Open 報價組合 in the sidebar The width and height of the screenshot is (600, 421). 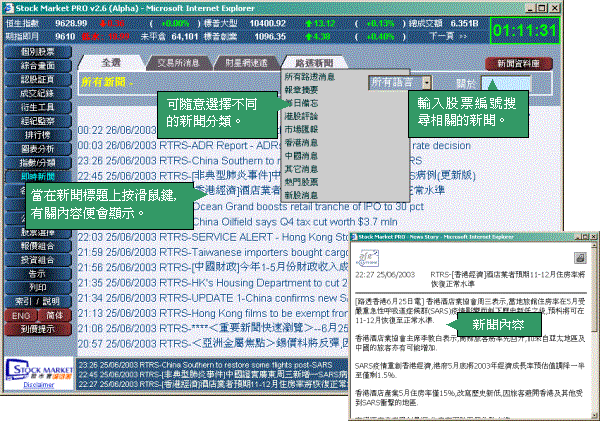38,246
